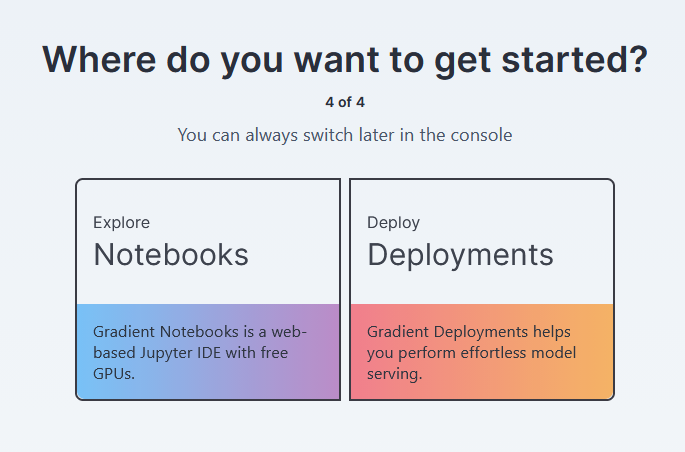Click the 'Gradient Notebooks is a web-based Jupyter IDE' description
Viewport: 685px width, 452px height.
(200, 352)
